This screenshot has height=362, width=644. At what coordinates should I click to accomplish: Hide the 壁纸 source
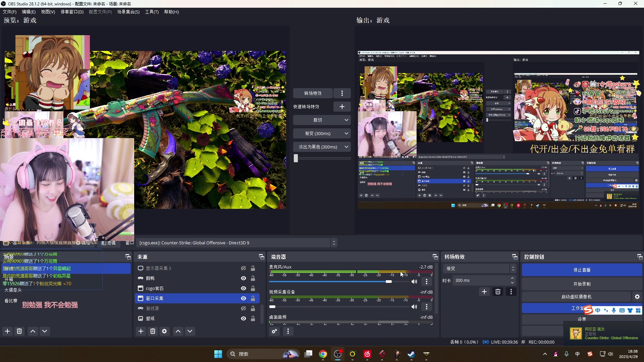coord(244,318)
